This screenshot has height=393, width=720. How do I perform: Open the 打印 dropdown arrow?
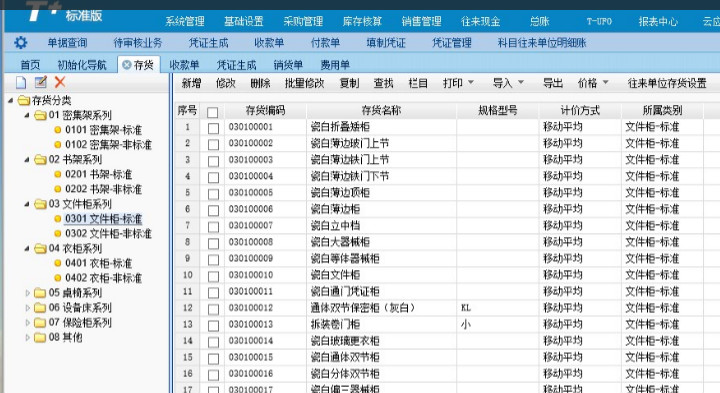tap(471, 83)
